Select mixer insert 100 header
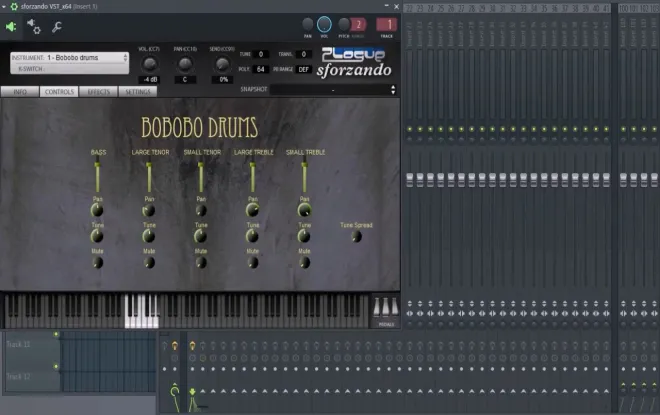660x415 pixels. click(x=623, y=8)
